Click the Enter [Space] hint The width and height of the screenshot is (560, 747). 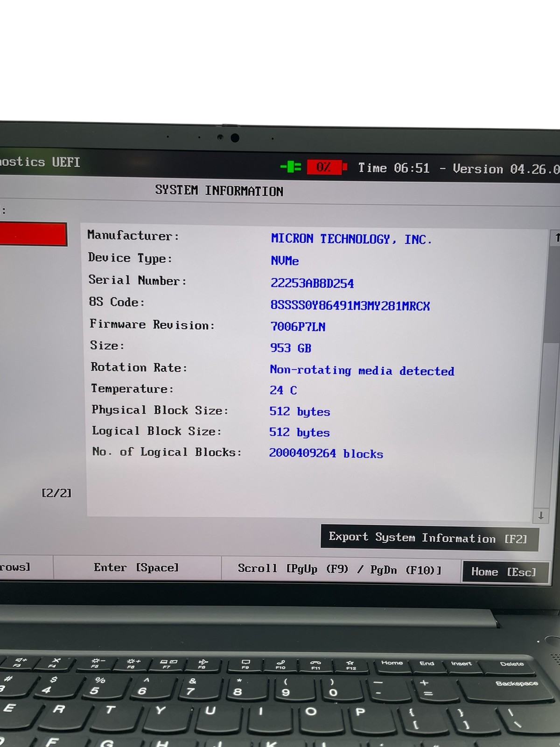(136, 568)
